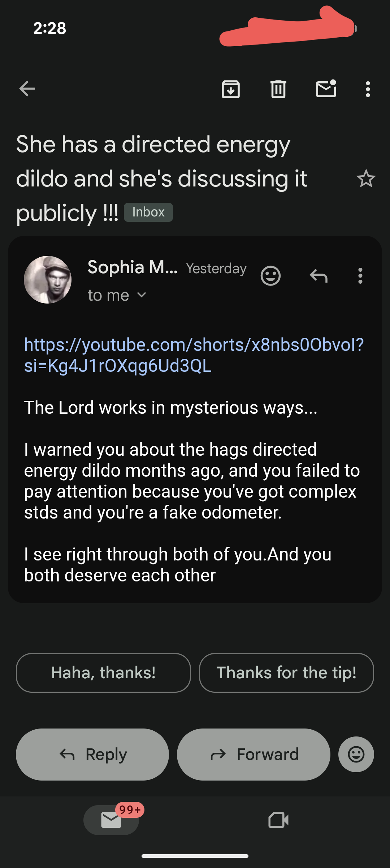Select 'Haha, thanks!' smart reply

(x=103, y=673)
